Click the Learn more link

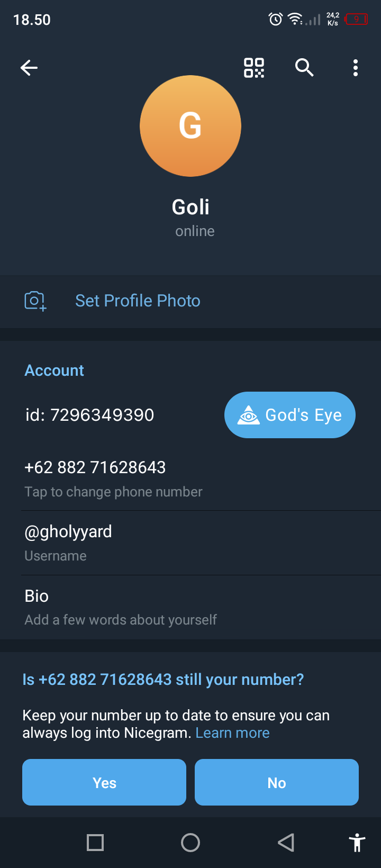(232, 733)
